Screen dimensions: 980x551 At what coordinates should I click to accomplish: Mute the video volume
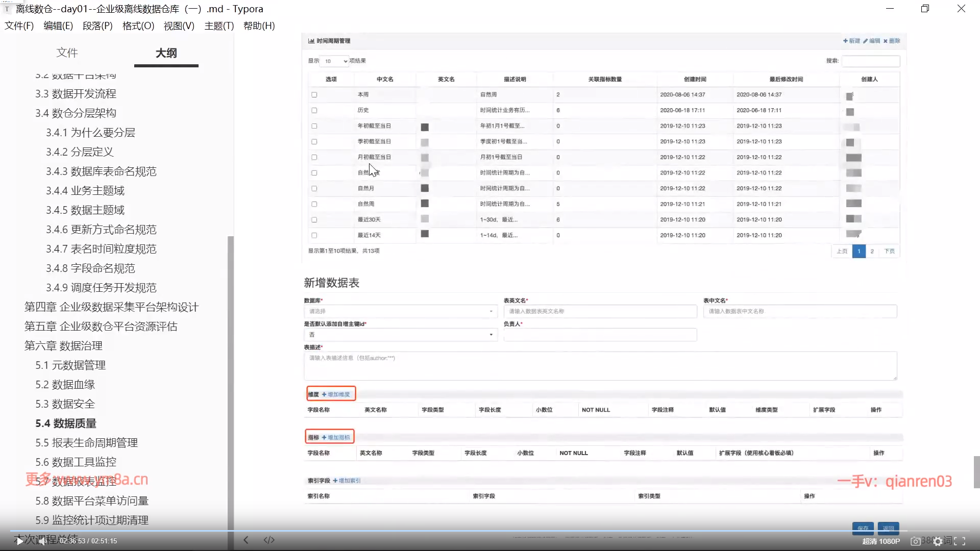coord(43,541)
